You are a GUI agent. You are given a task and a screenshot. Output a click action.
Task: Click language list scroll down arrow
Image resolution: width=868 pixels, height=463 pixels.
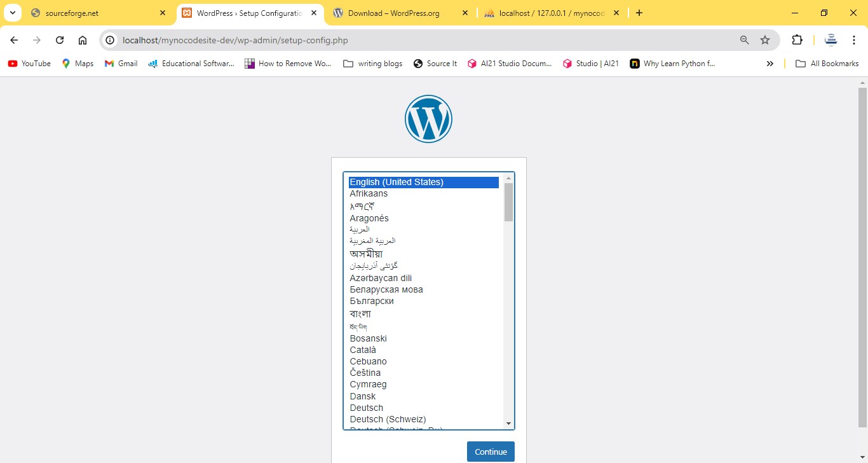(508, 424)
